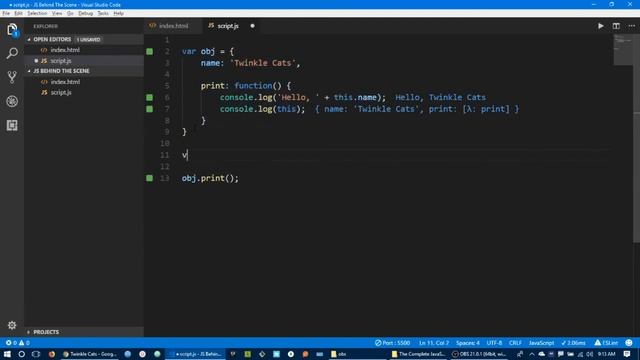Click the code minimap preview

click(623, 50)
